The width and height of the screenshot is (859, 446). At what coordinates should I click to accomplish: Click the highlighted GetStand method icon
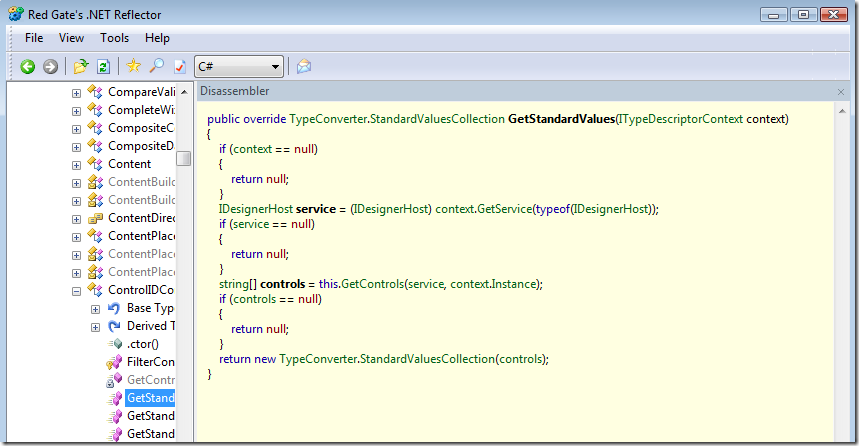pos(114,398)
